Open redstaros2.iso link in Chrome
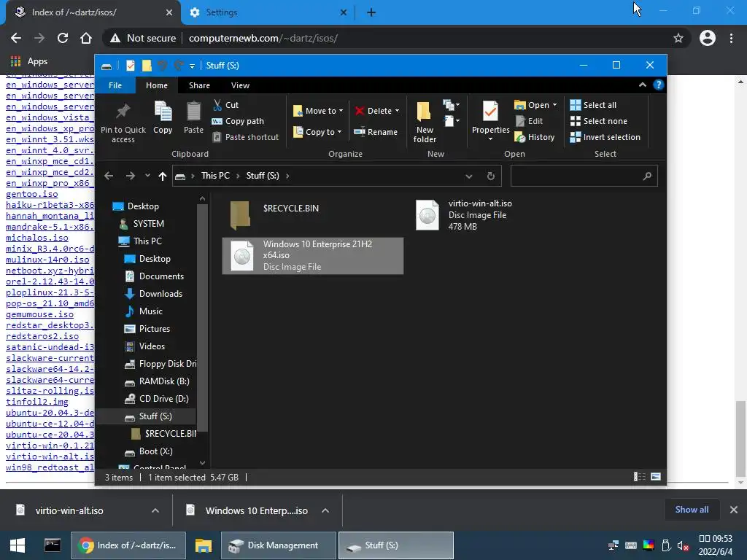 pos(42,336)
